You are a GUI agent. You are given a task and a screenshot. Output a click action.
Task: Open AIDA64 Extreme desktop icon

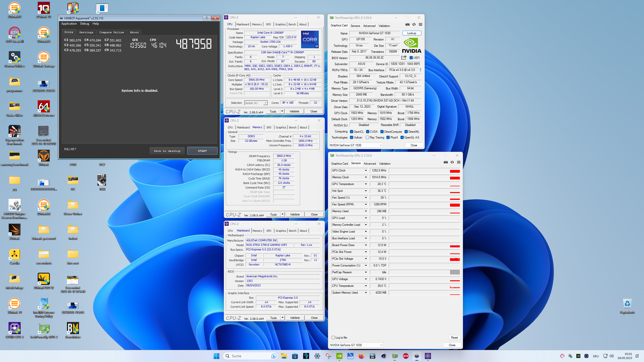click(x=44, y=109)
